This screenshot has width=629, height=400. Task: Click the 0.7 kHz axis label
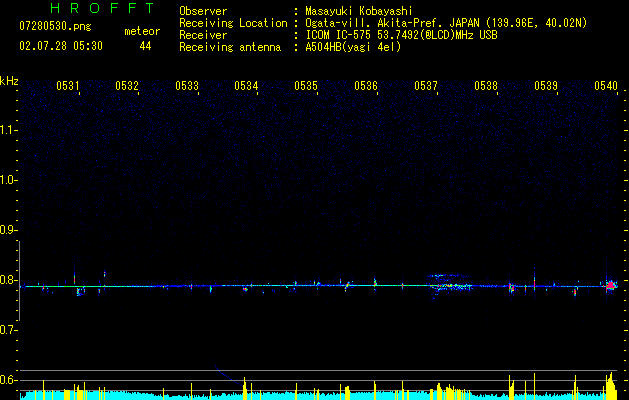pyautogui.click(x=8, y=330)
